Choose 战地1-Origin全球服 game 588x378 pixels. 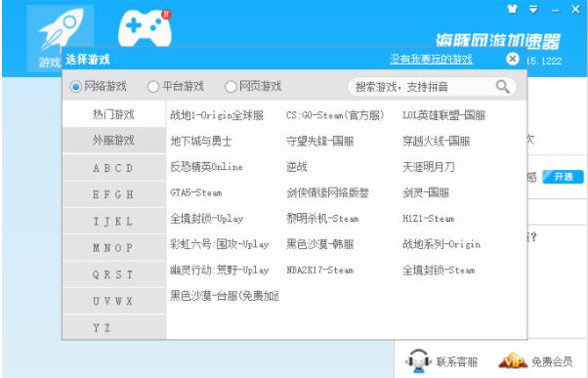[217, 115]
